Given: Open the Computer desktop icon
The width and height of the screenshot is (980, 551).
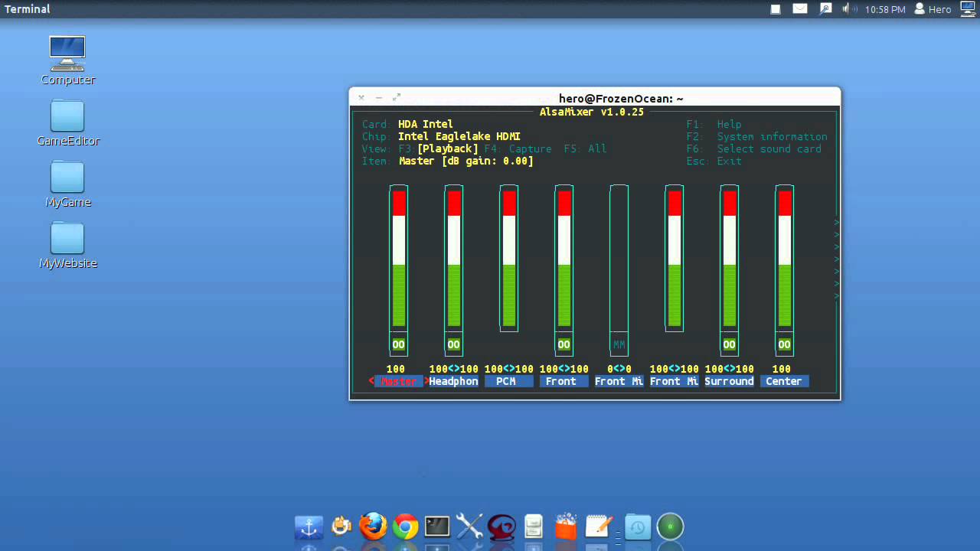Looking at the screenshot, I should (x=67, y=60).
